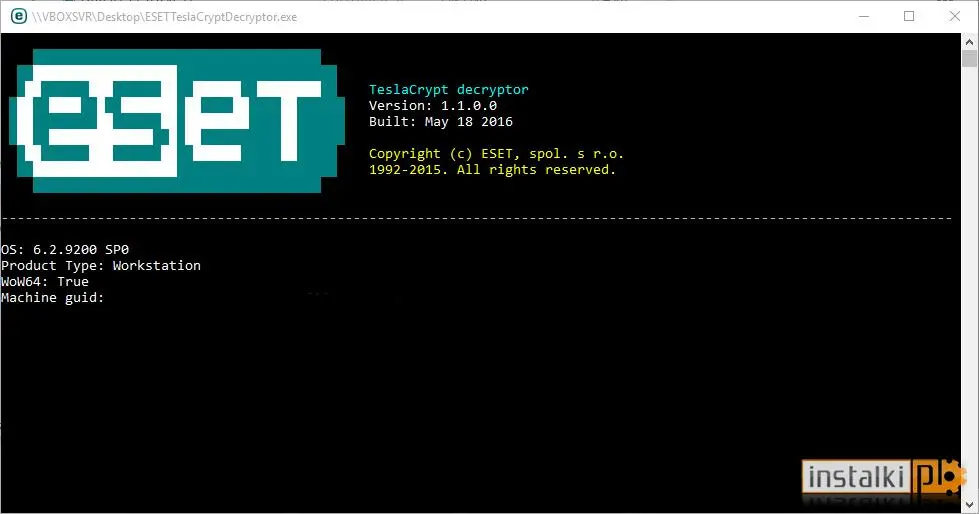Click the vertical scrollbar thumb
979x514 pixels.
(x=969, y=59)
